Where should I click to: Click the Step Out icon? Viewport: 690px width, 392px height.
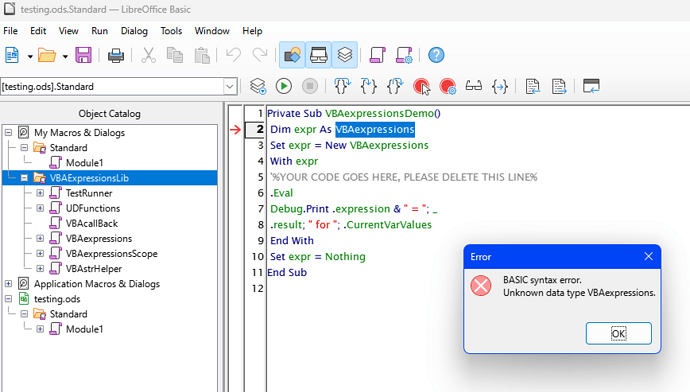[395, 86]
